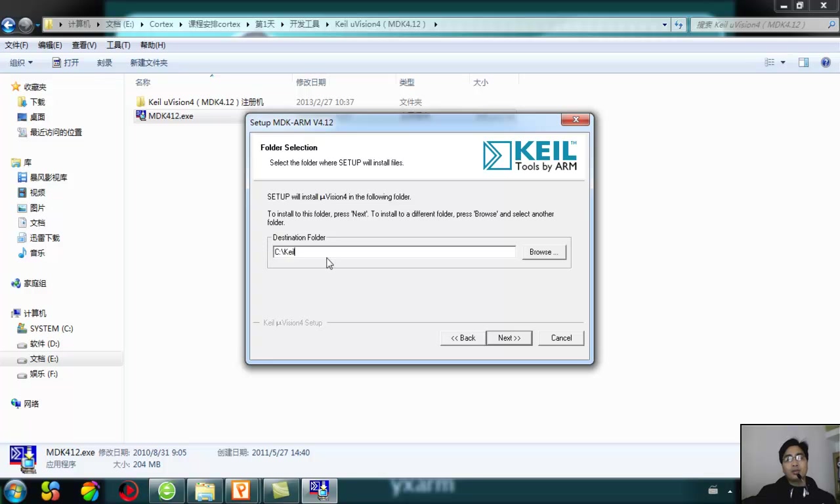Click the refresh icon beside address bar
Viewport: 840px width, 504px height.
click(679, 25)
